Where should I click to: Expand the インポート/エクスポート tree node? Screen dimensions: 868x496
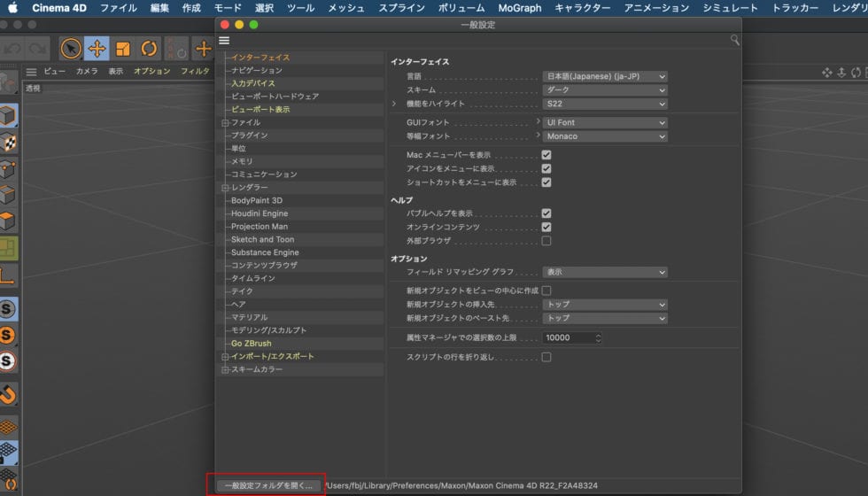(225, 357)
